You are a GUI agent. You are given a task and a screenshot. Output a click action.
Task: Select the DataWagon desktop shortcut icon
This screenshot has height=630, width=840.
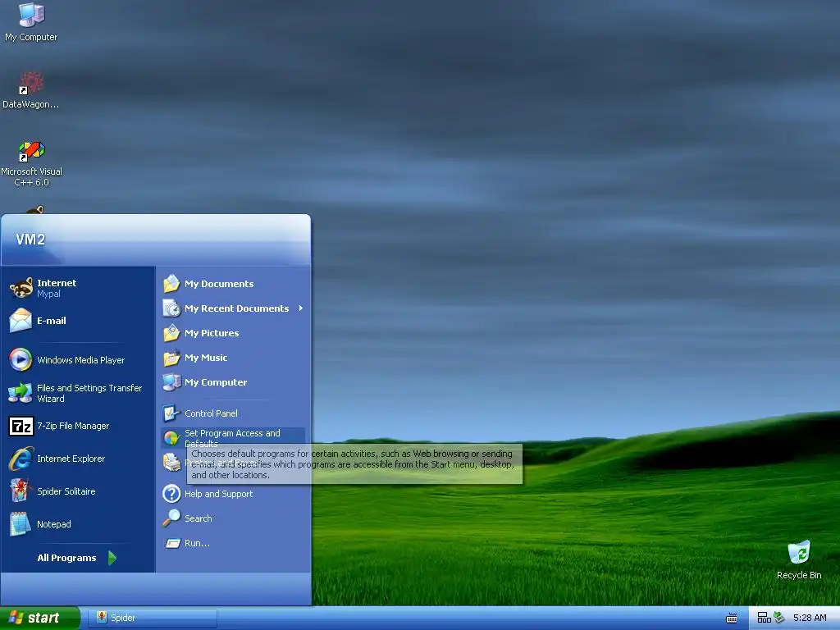tap(31, 83)
